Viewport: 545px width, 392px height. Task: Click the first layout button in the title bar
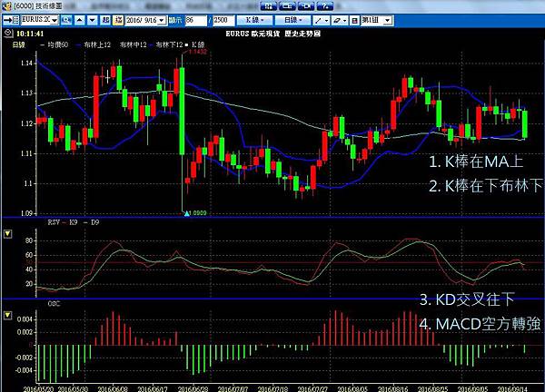[x=268, y=5]
